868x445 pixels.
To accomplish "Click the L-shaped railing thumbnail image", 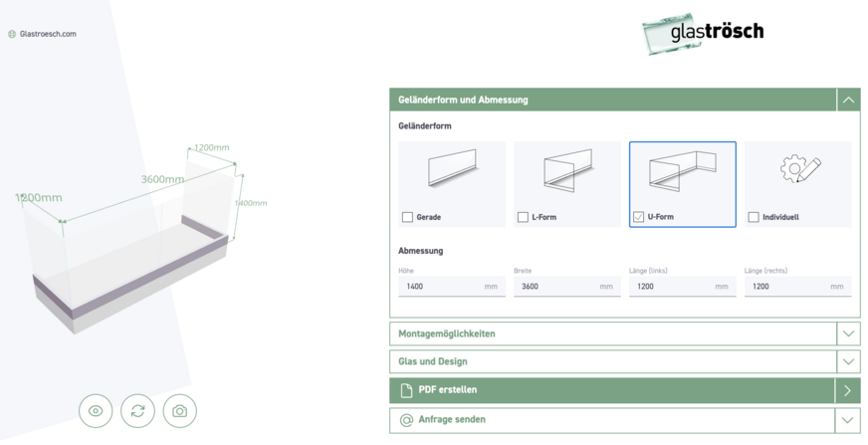I will point(567,169).
